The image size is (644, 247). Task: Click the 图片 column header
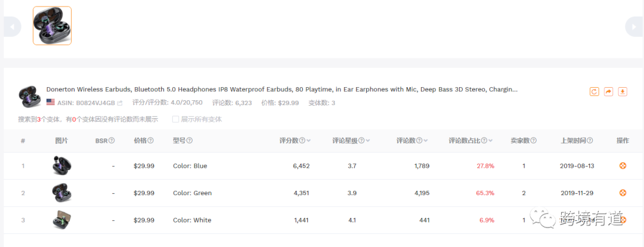(61, 141)
